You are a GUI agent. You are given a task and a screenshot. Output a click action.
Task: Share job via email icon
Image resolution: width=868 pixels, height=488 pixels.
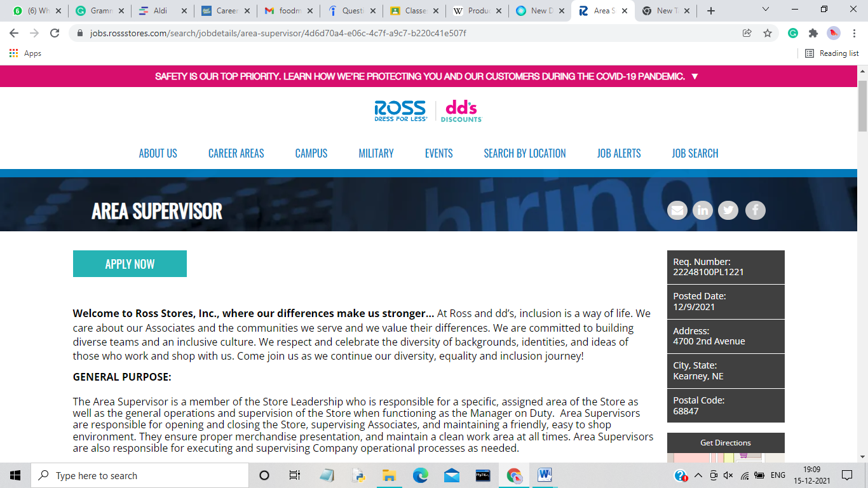pyautogui.click(x=677, y=210)
